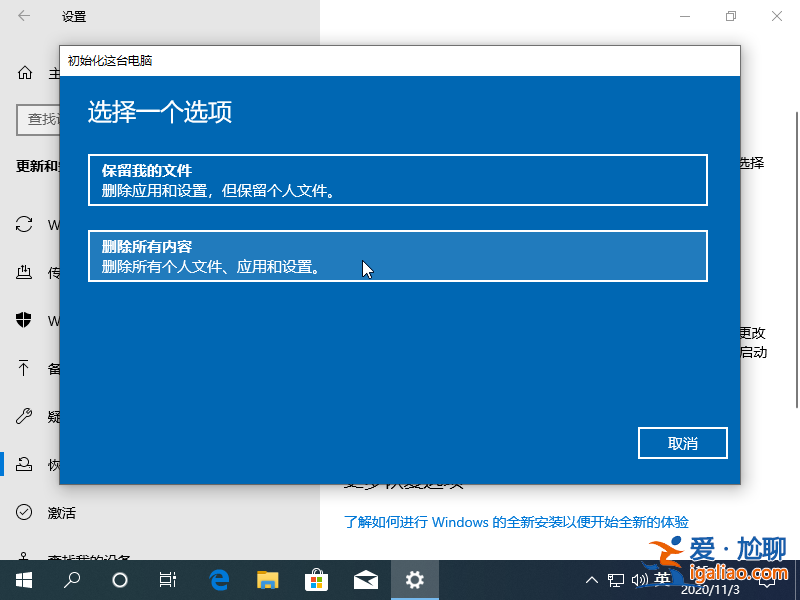Screen dimensions: 800x600
Task: Select the 删除所有内容 option
Action: 398,256
